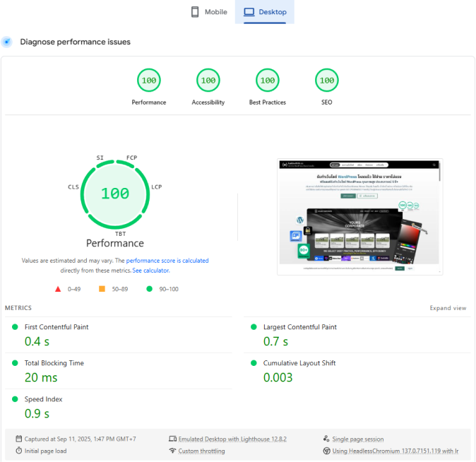Image resolution: width=476 pixels, height=462 pixels.
Task: Click the TBT gauge segment label
Action: [x=121, y=234]
